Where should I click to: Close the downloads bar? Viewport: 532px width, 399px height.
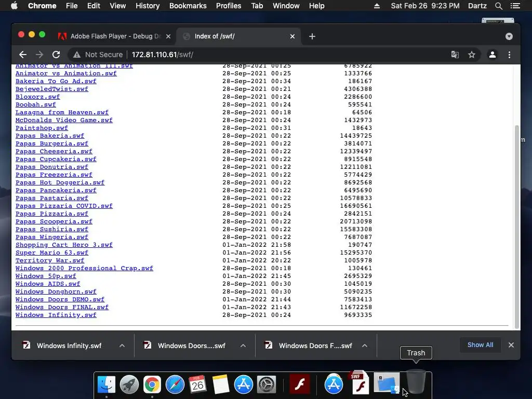point(511,345)
